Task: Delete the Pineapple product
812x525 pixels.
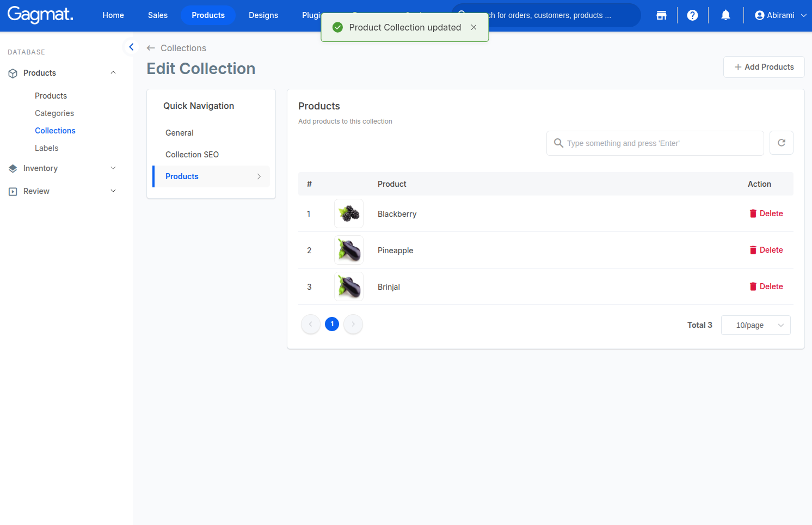Action: point(766,250)
